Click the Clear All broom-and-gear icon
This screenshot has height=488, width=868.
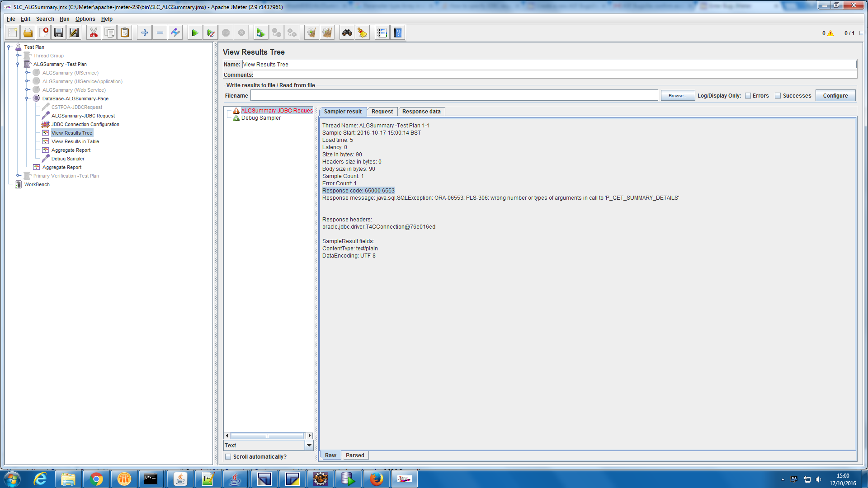tap(327, 33)
